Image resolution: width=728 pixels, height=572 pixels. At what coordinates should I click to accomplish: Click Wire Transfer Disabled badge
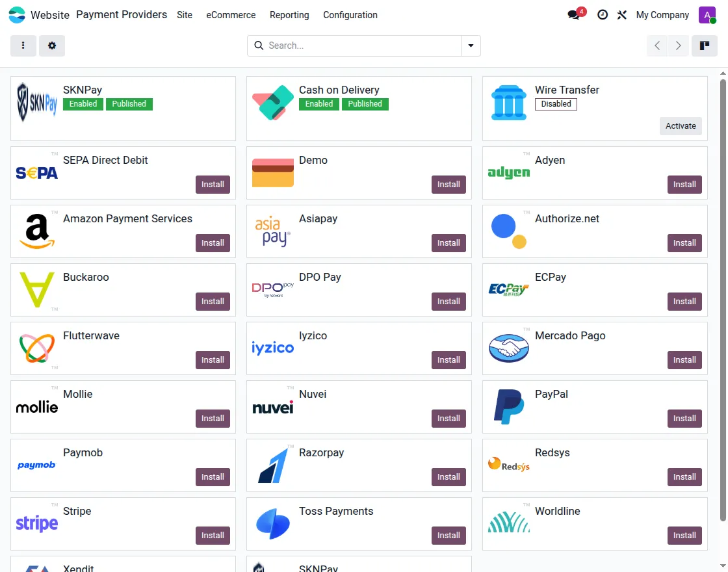click(556, 104)
